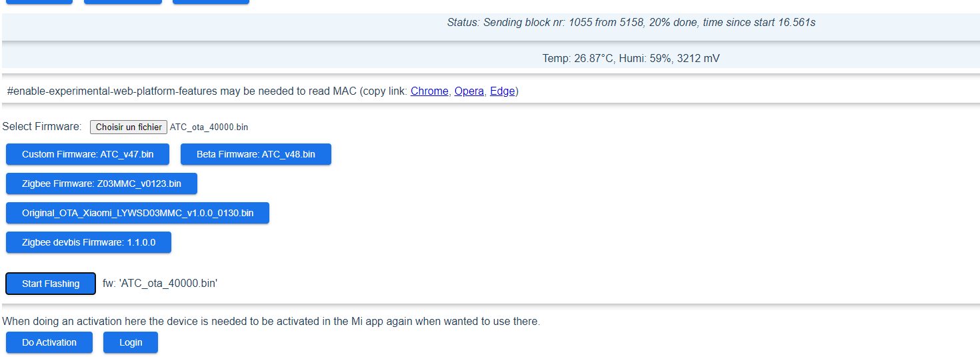Load Custom Firmware ATC_v47.bin
This screenshot has height=357, width=980.
87,154
